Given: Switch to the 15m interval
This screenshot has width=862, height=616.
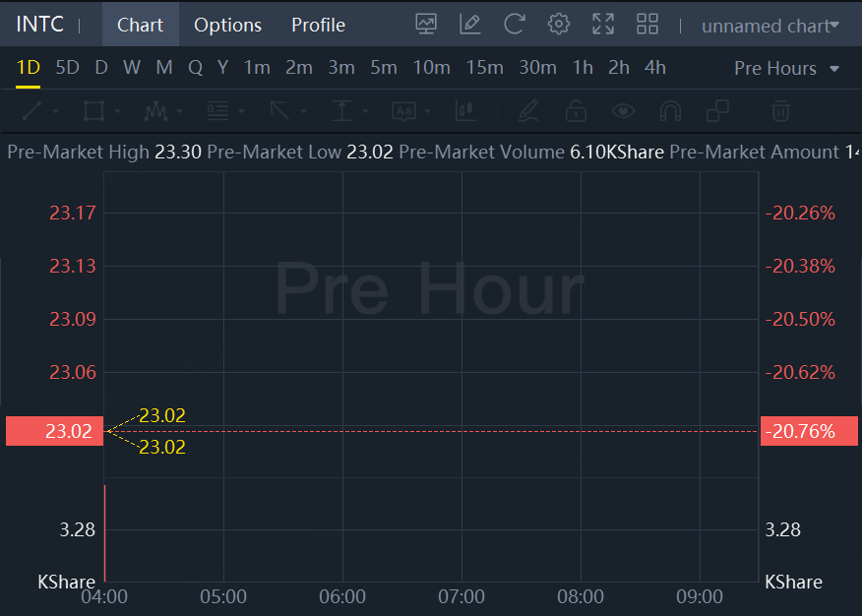Looking at the screenshot, I should coord(484,68).
